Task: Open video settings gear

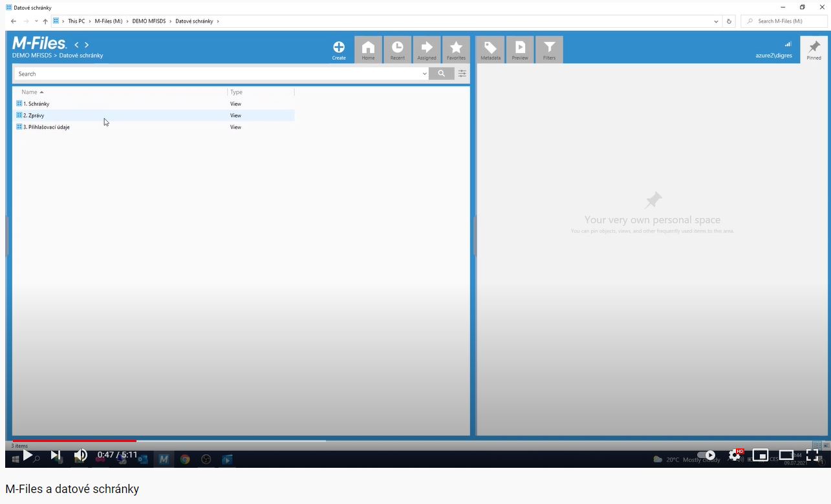Action: (735, 455)
